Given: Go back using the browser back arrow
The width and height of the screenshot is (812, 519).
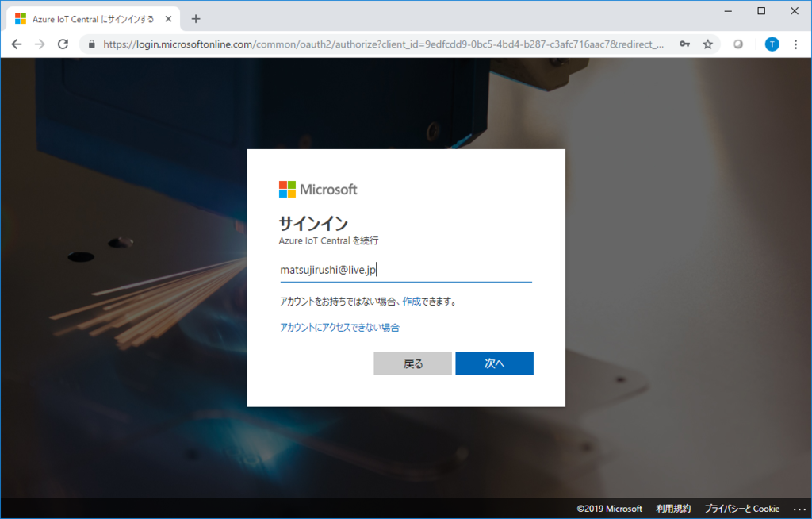Looking at the screenshot, I should click(17, 44).
